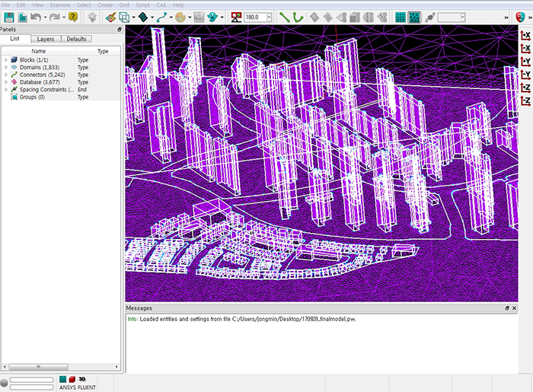
Task: Click the teal connector curve icon
Action: [x=161, y=17]
